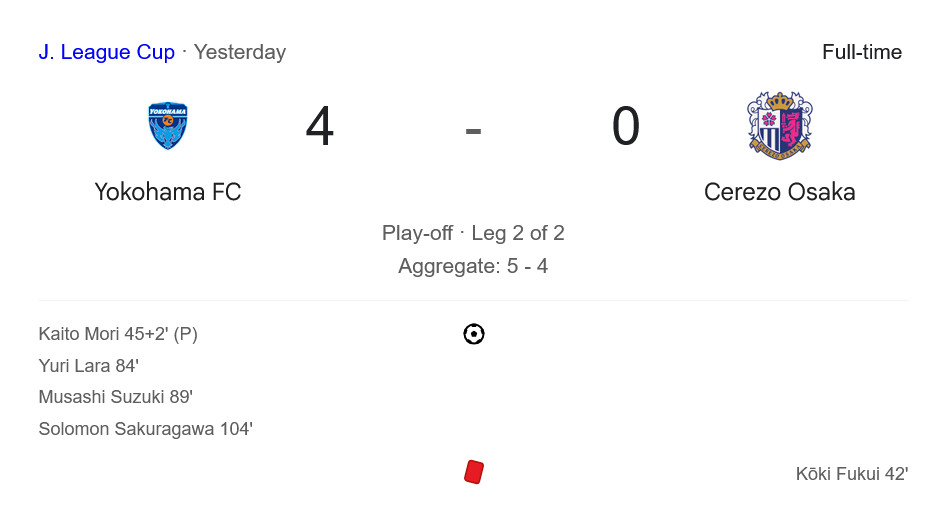Click the dash between the scores
Viewport: 948px width, 514px height.
[473, 129]
